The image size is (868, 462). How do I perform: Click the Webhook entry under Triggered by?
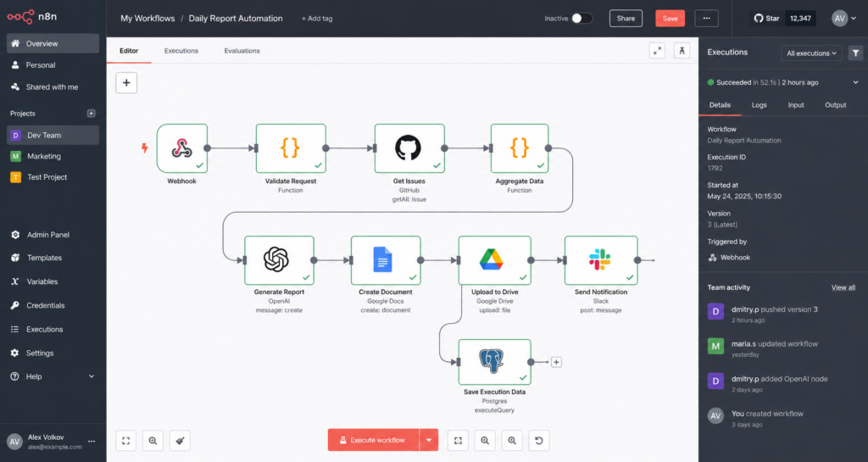pyautogui.click(x=729, y=258)
